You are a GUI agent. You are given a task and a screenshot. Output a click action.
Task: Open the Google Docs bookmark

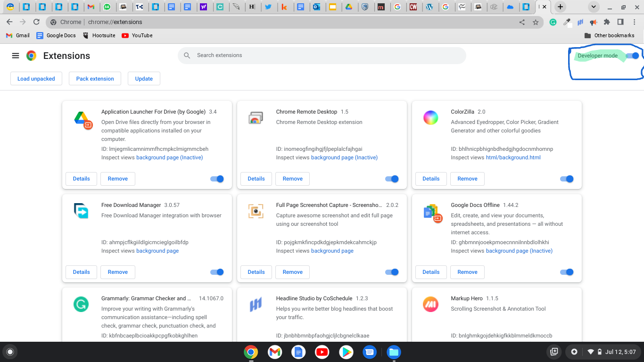click(x=56, y=35)
